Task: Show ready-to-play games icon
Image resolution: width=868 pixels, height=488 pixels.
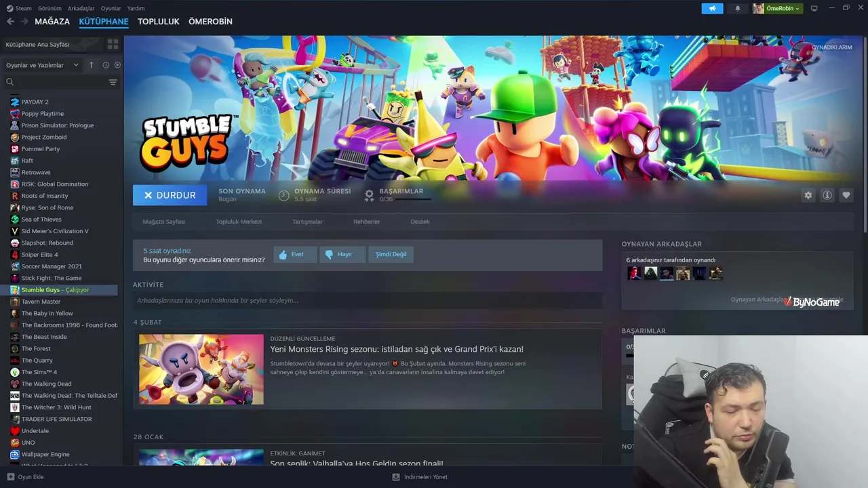Action: click(x=117, y=65)
